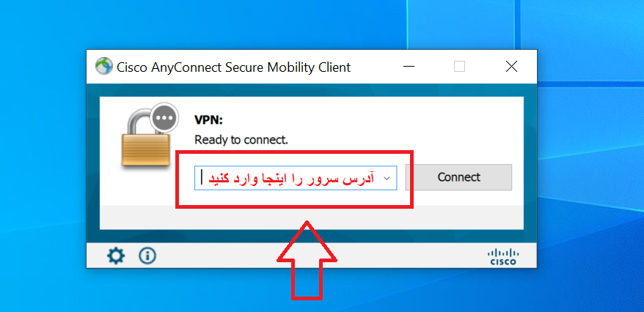The image size is (644, 312).
Task: Focus the server address input field
Action: click(x=296, y=178)
